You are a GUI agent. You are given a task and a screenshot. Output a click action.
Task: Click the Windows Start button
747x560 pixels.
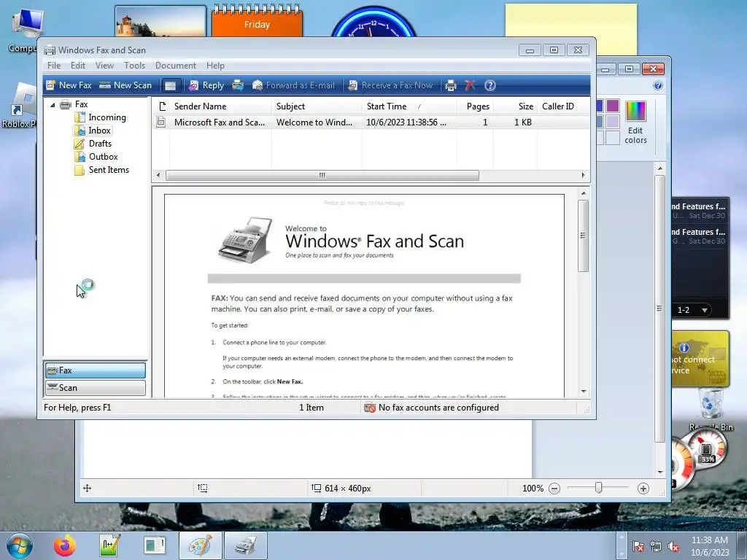click(x=20, y=545)
